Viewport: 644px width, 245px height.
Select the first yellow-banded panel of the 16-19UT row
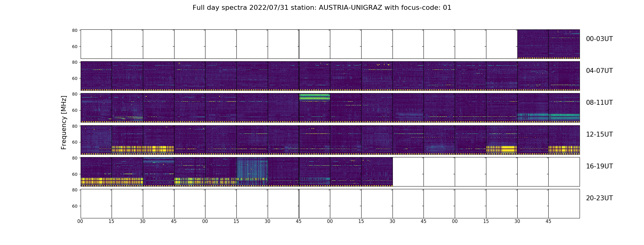(96, 171)
